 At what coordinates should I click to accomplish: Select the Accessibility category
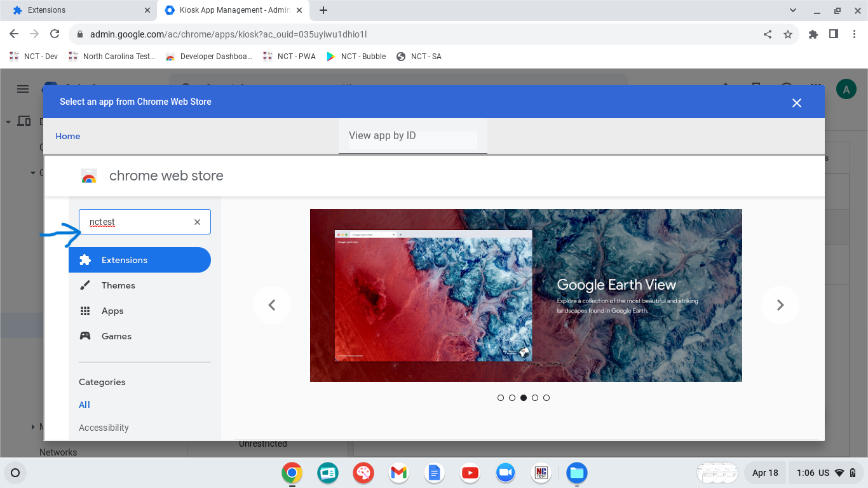tap(104, 428)
